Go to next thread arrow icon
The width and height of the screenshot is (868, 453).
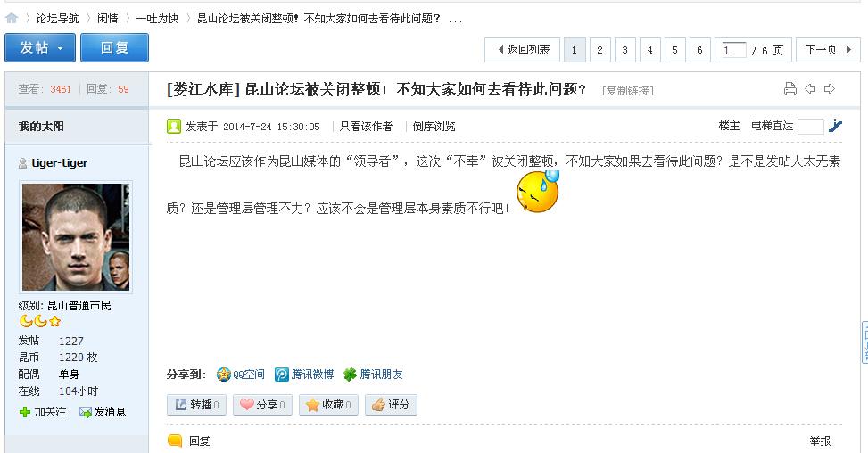tap(830, 88)
